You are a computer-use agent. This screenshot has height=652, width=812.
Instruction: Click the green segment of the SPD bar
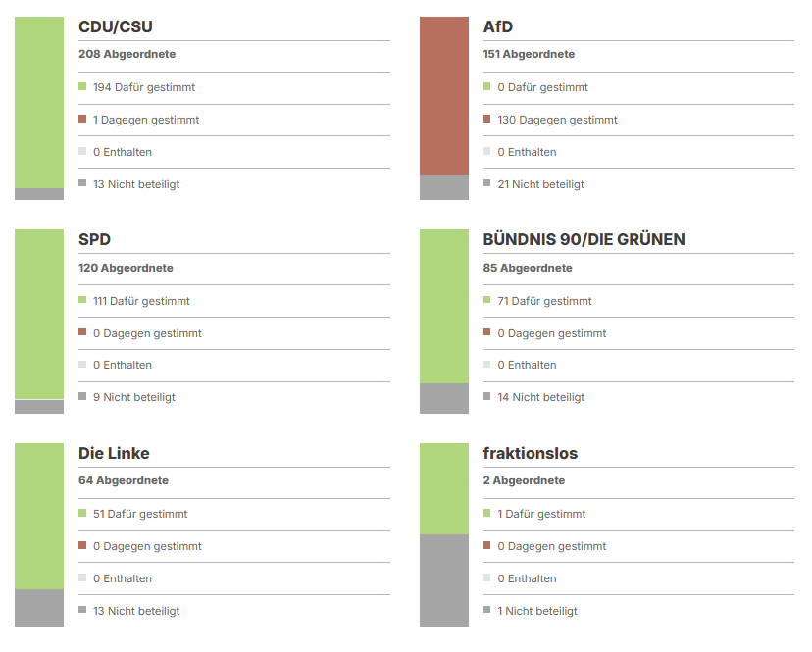[39, 314]
